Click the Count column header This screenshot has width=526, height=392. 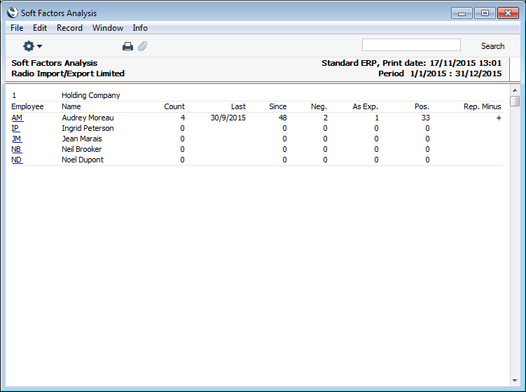click(174, 107)
